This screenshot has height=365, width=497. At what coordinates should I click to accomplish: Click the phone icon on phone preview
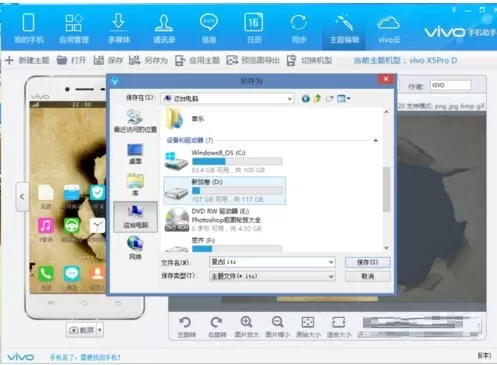coord(46,274)
